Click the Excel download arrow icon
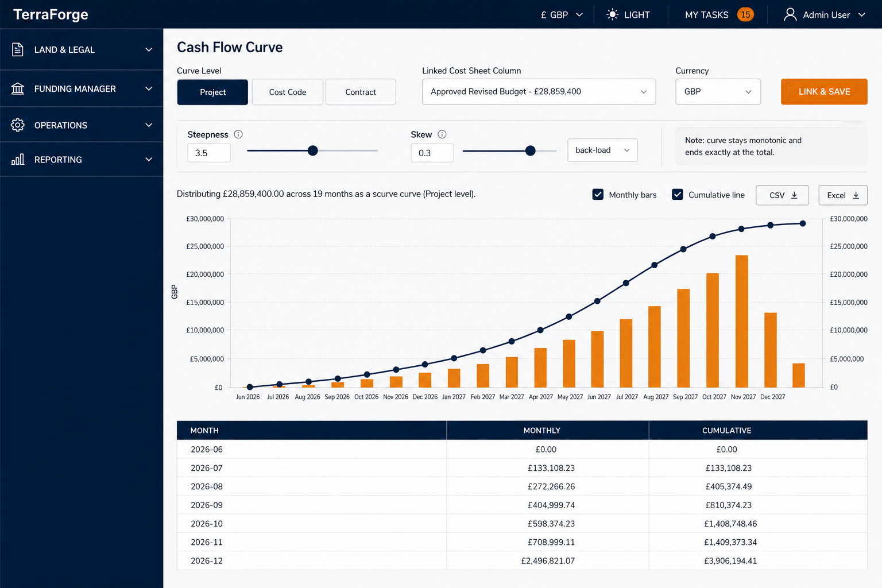This screenshot has width=882, height=588. coord(856,195)
